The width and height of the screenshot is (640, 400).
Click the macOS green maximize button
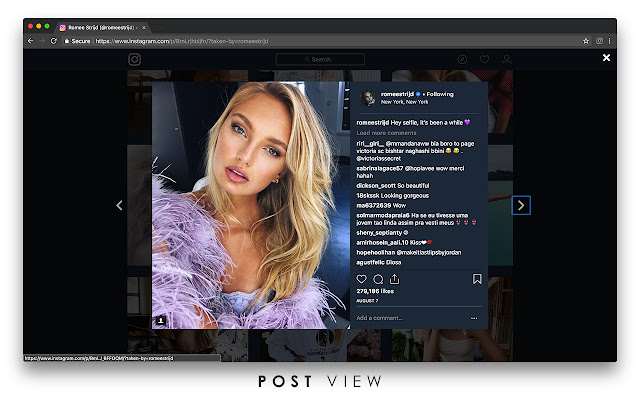click(x=47, y=26)
